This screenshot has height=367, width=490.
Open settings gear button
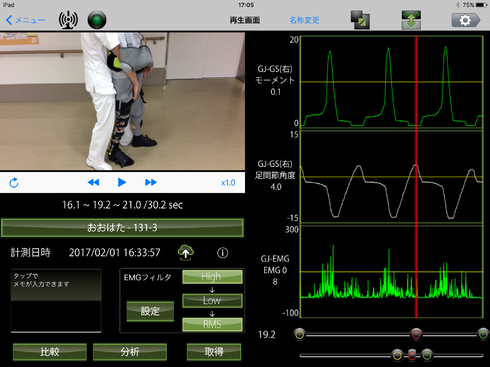[466, 20]
